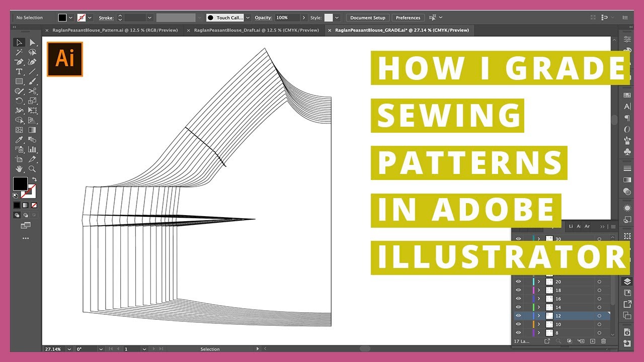Select the Paintbrush tool
The image size is (644, 362).
(32, 81)
